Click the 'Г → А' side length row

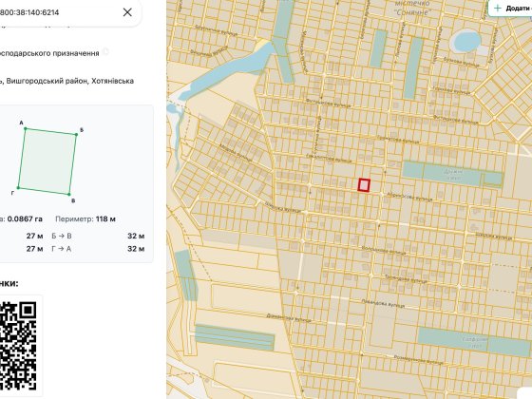[x=98, y=249]
